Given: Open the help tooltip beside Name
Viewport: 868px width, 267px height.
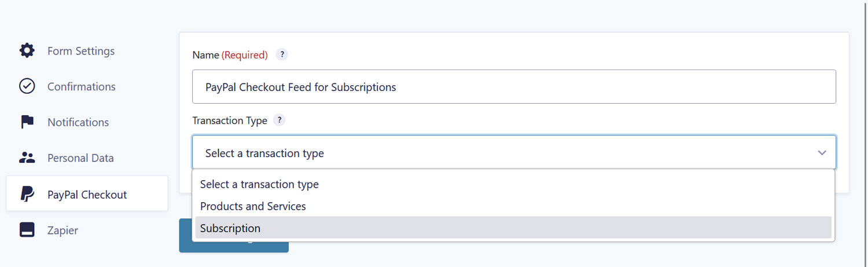Looking at the screenshot, I should [282, 55].
